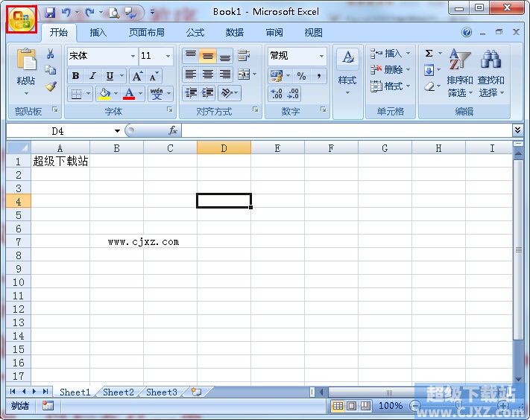This screenshot has width=530, height=420.
Task: Toggle bold formatting
Action: pyautogui.click(x=76, y=76)
